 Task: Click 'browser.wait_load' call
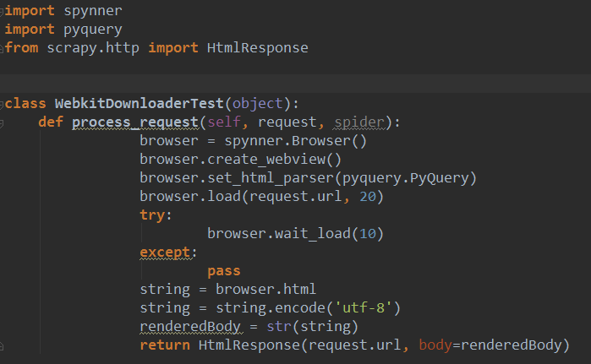[x=279, y=234]
